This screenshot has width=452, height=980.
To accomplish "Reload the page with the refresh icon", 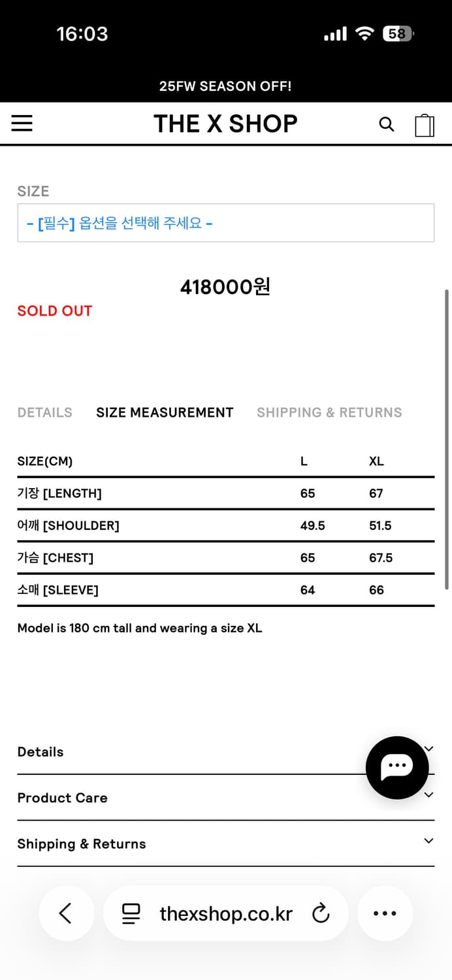I will (321, 913).
